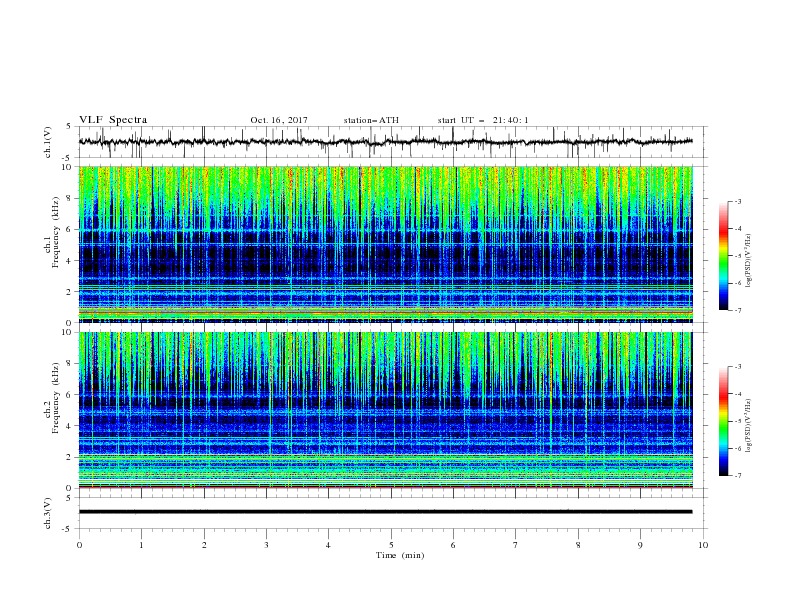Click the time axis tick label "9"
The image size is (792, 612).
(x=640, y=545)
